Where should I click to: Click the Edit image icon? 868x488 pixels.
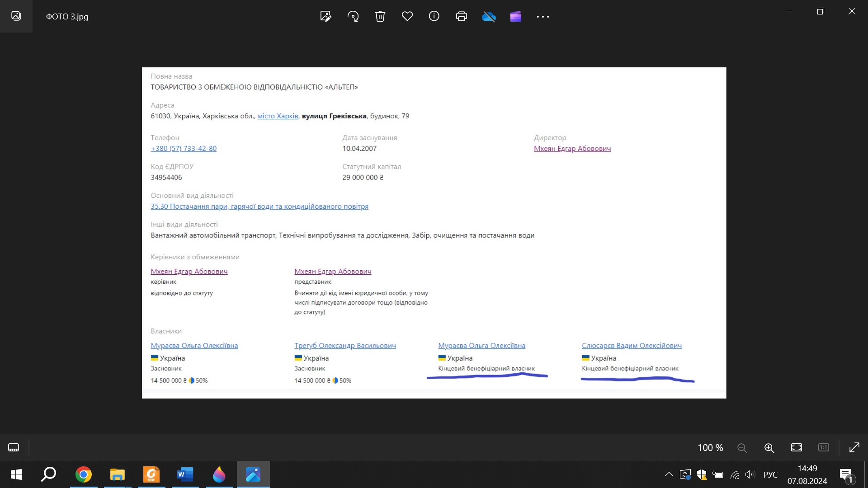pyautogui.click(x=325, y=17)
